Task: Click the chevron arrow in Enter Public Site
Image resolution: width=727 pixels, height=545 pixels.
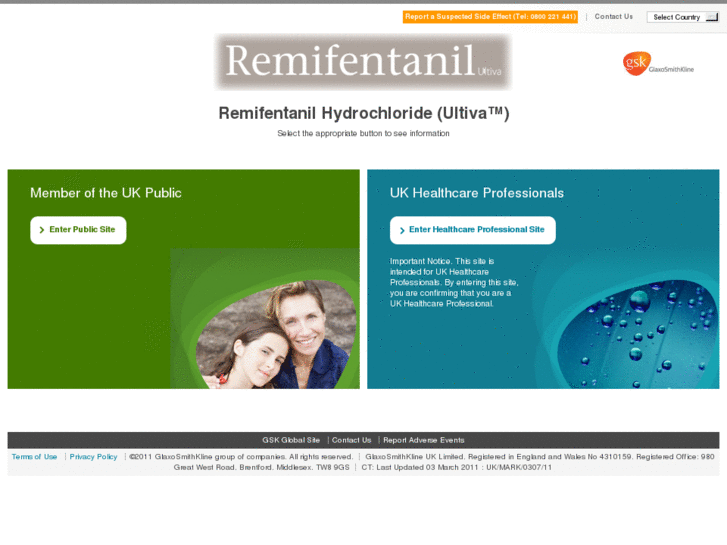Action: [42, 230]
